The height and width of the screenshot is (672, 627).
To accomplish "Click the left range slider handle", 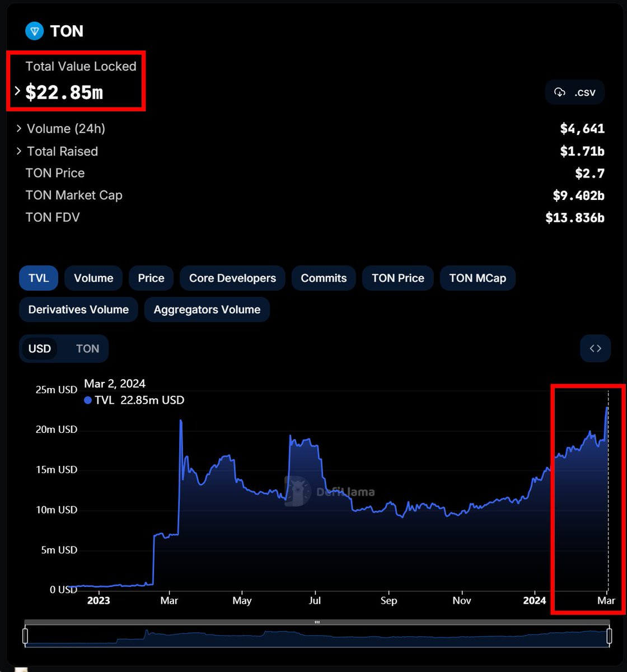I will click(x=25, y=636).
